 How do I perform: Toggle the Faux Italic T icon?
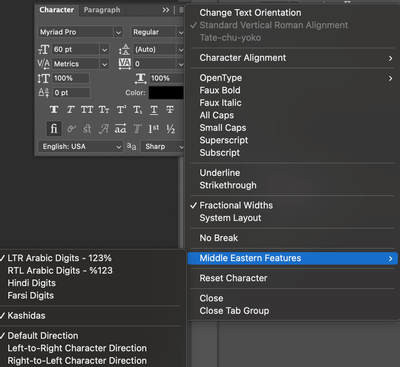pyautogui.click(x=70, y=110)
